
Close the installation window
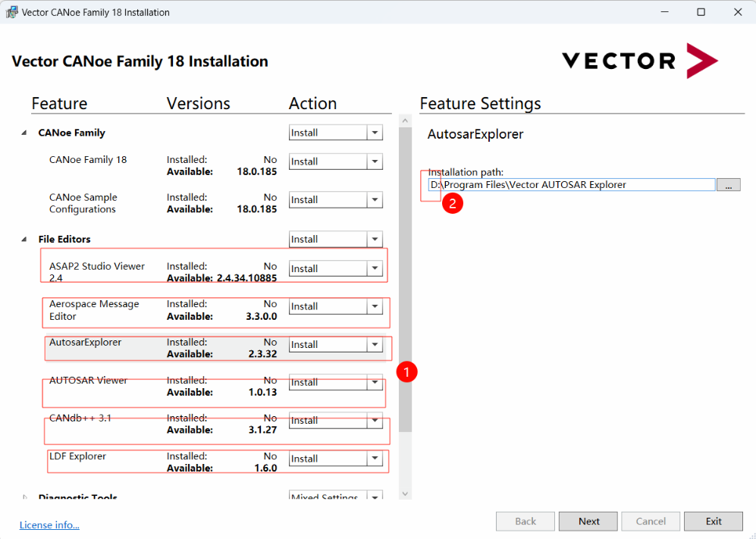coord(738,12)
